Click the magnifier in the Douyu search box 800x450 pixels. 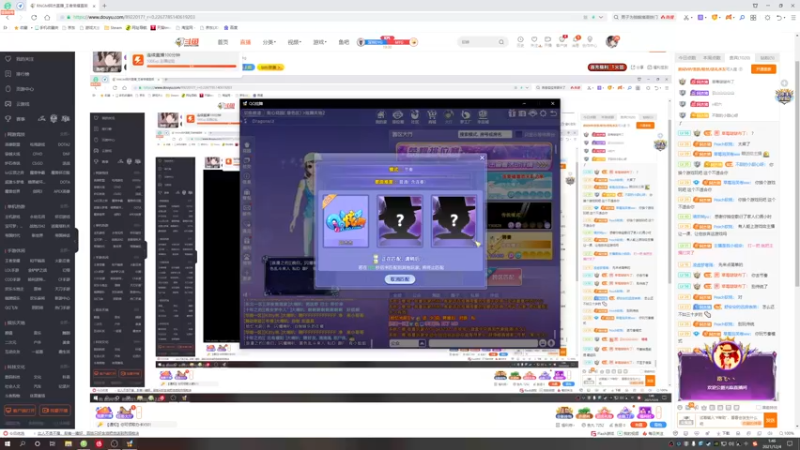[501, 42]
